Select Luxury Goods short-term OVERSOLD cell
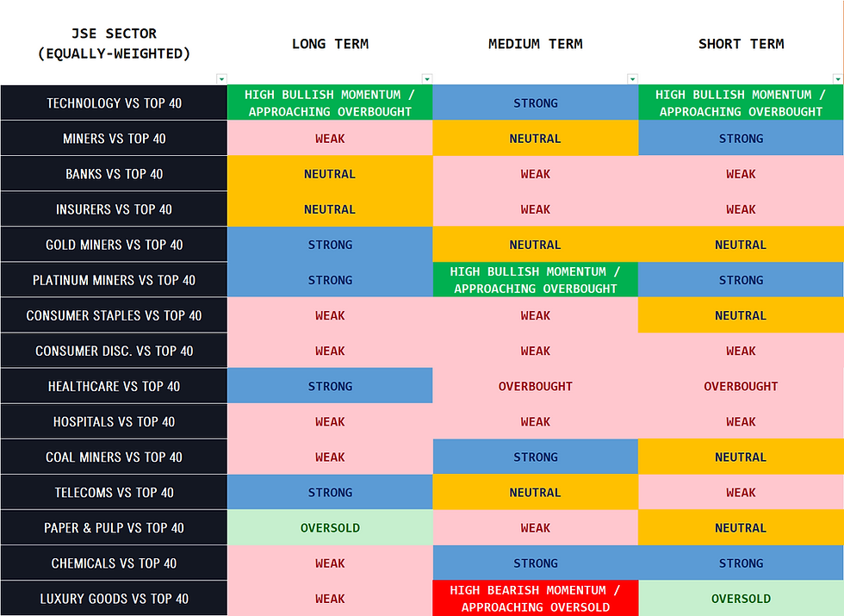 pyautogui.click(x=741, y=599)
